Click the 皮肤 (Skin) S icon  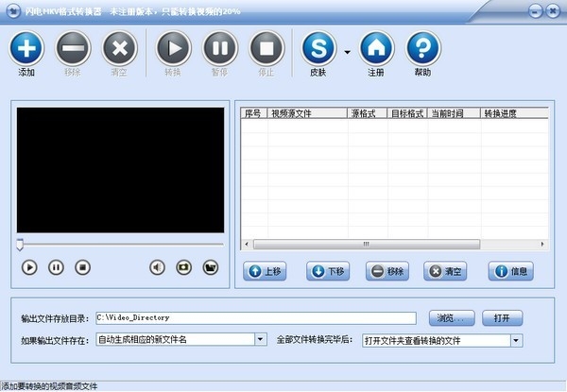pos(320,47)
